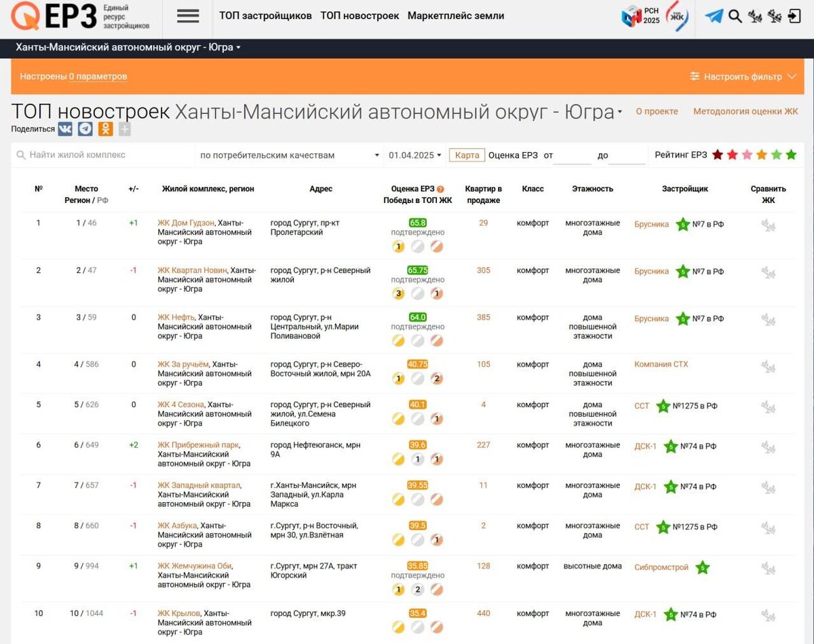
Task: Share page via VK icon
Action: (x=65, y=129)
